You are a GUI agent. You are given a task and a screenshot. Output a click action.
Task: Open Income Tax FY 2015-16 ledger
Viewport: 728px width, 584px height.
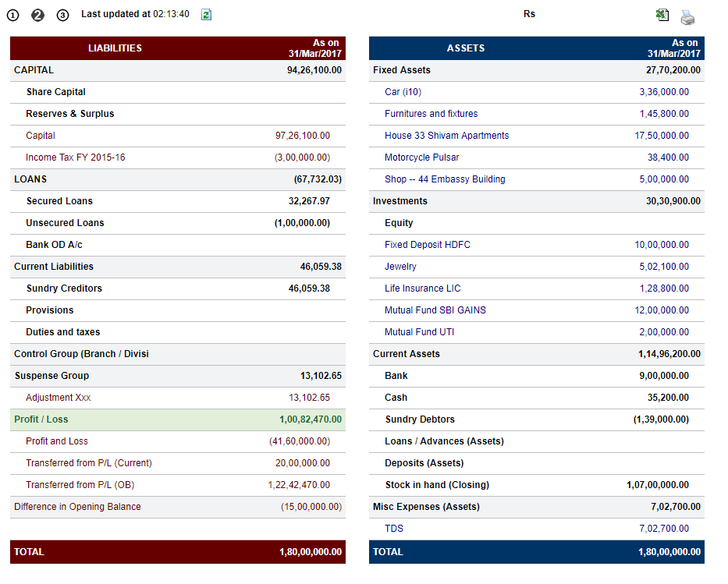75,158
